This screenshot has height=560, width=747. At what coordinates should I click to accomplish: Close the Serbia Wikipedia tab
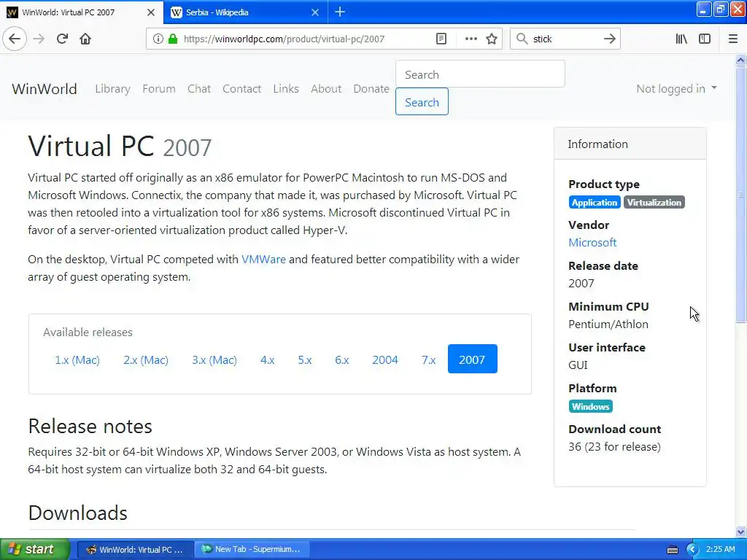pyautogui.click(x=315, y=12)
